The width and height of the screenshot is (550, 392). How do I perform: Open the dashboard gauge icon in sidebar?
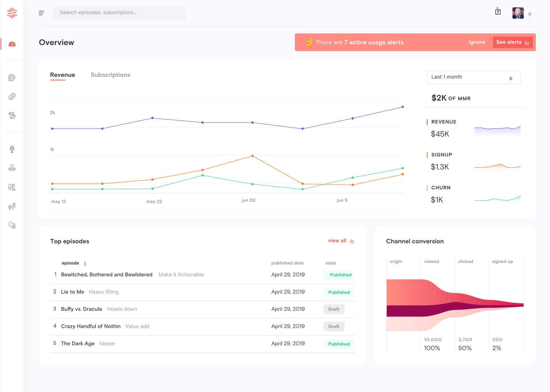click(x=12, y=44)
